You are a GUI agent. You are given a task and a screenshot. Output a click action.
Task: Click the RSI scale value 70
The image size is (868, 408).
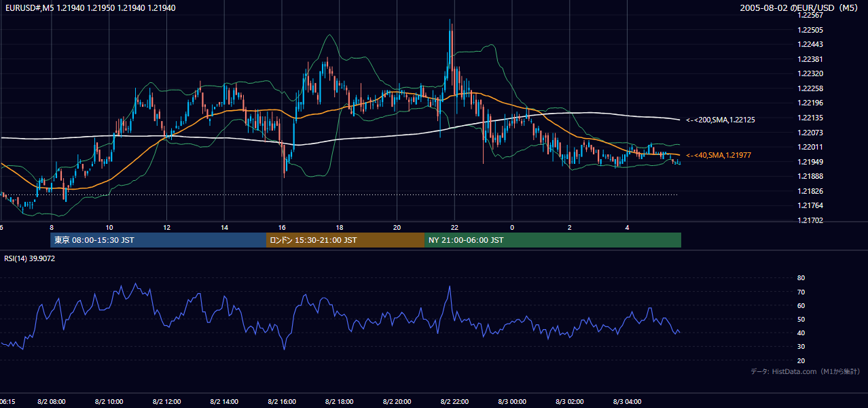click(x=801, y=292)
